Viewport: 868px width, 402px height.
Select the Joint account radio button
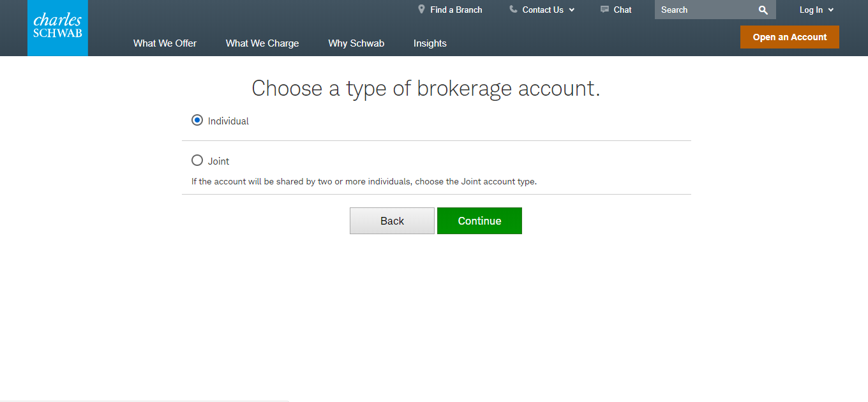[197, 160]
